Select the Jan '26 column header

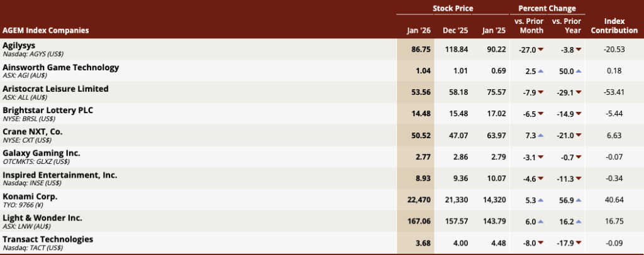click(418, 30)
